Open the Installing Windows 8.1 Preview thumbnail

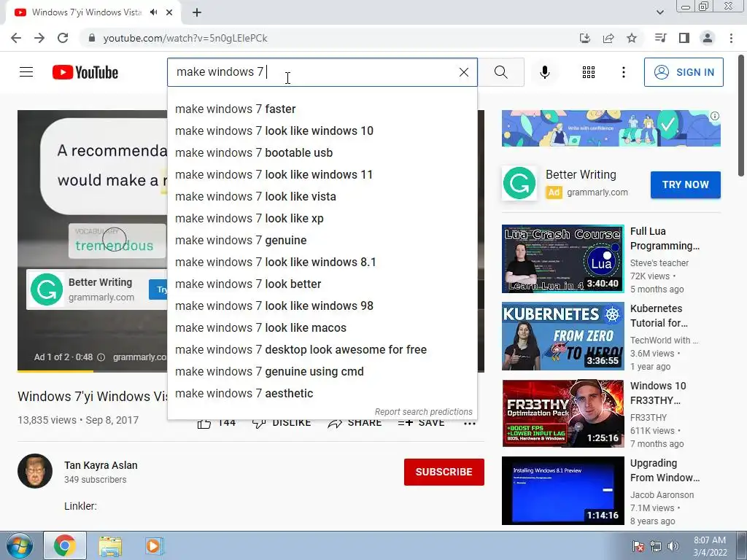(x=562, y=491)
